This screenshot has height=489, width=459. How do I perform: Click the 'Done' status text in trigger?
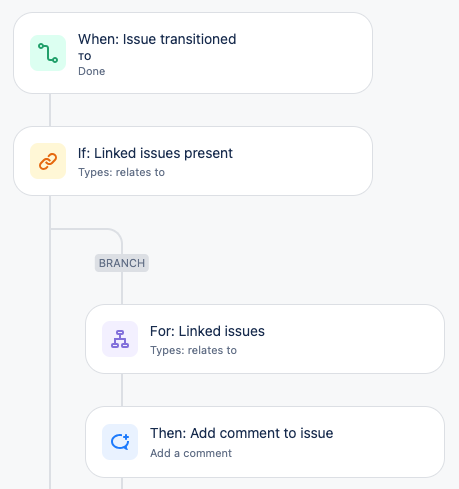point(92,71)
